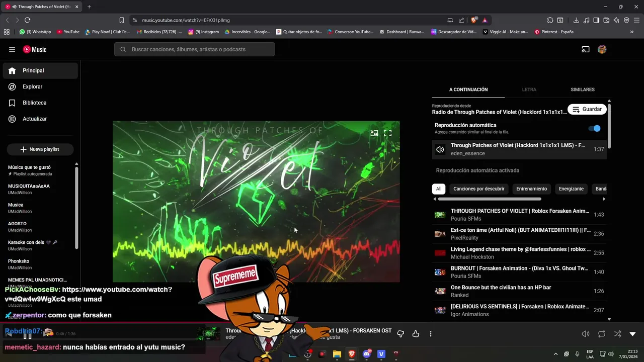Image resolution: width=644 pixels, height=362 pixels.
Task: Click the Brave VPN shield icon
Action: (x=626, y=20)
